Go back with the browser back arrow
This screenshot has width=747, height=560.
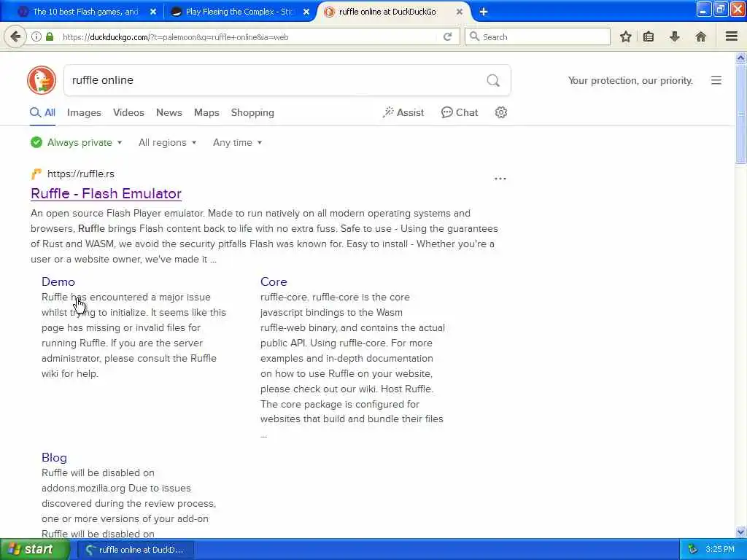(15, 36)
